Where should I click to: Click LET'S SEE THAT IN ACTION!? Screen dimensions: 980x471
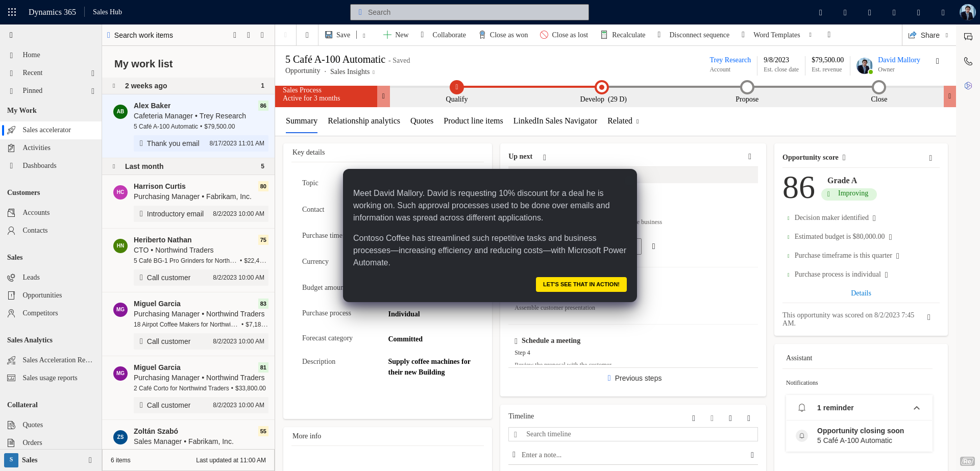pos(581,284)
